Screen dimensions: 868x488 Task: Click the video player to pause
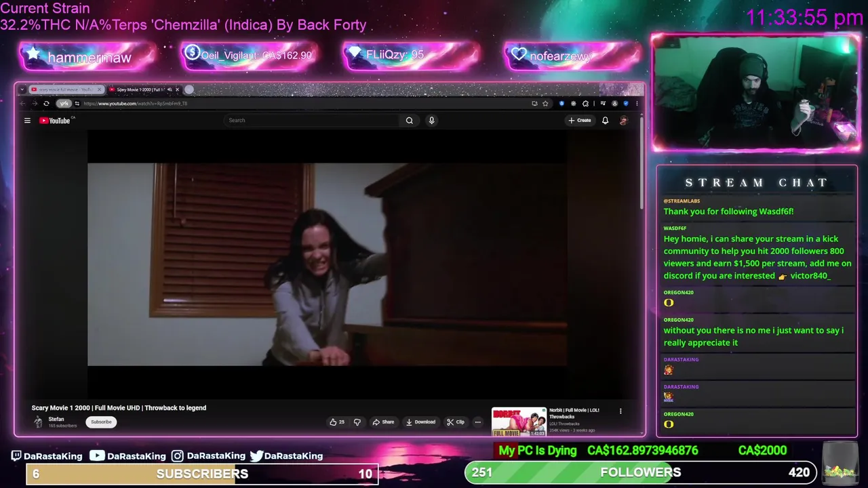327,264
